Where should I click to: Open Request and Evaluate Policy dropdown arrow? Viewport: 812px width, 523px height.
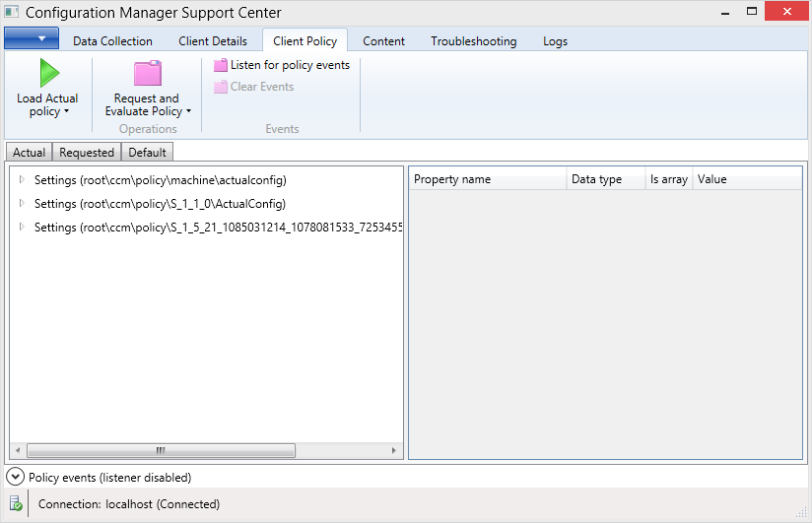(x=188, y=111)
